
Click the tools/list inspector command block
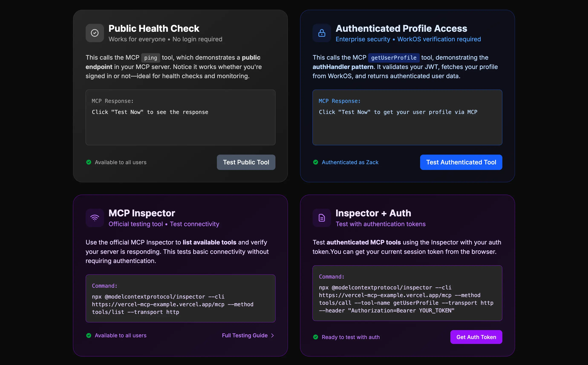coord(180,298)
